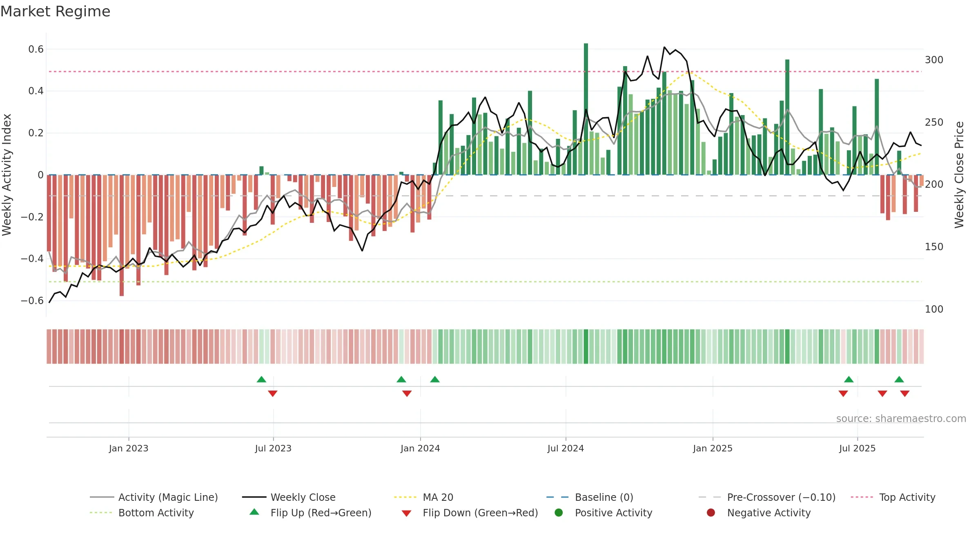Click last red flip-down triangle after Jul 2025
The height and width of the screenshot is (551, 980).
click(x=905, y=393)
